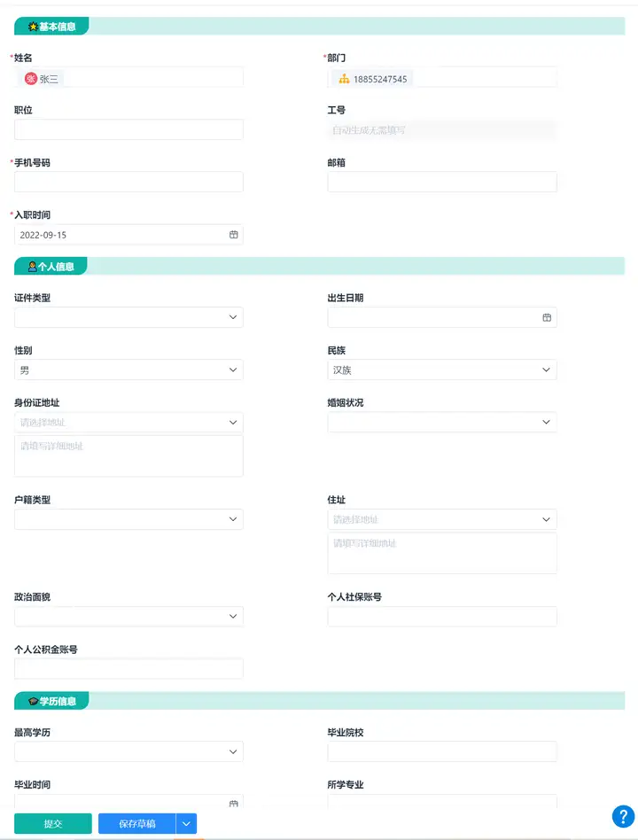Click the 手机号码 field label

(32, 162)
